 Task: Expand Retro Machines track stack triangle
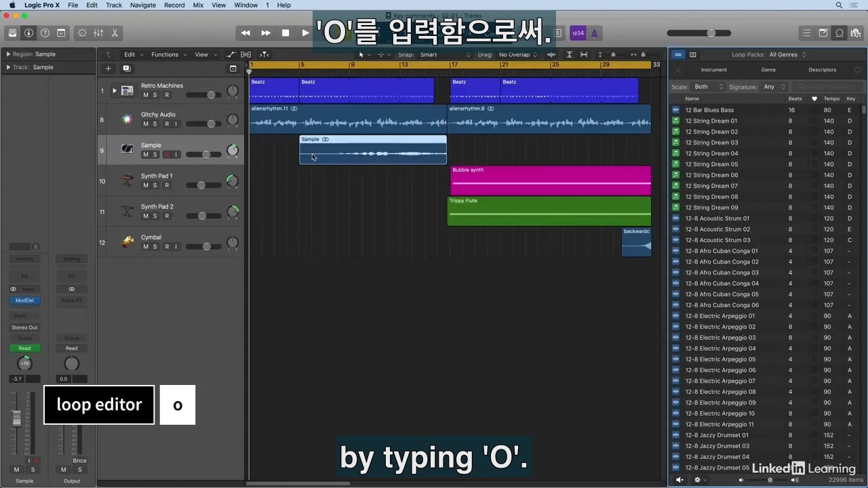(114, 91)
